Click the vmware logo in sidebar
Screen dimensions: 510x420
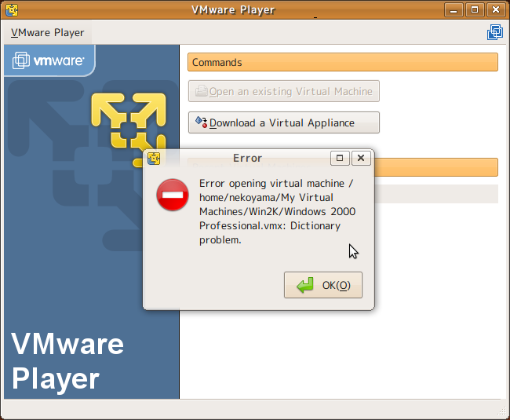49,60
